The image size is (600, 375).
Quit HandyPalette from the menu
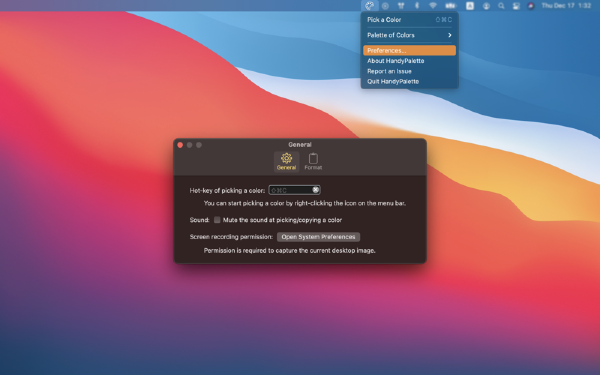[409, 82]
